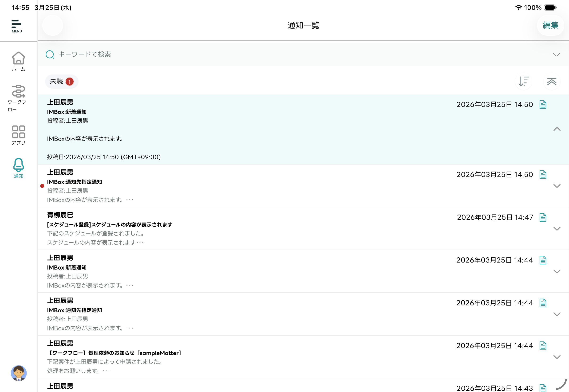Expand the スケジュール登録 notification

tap(557, 229)
